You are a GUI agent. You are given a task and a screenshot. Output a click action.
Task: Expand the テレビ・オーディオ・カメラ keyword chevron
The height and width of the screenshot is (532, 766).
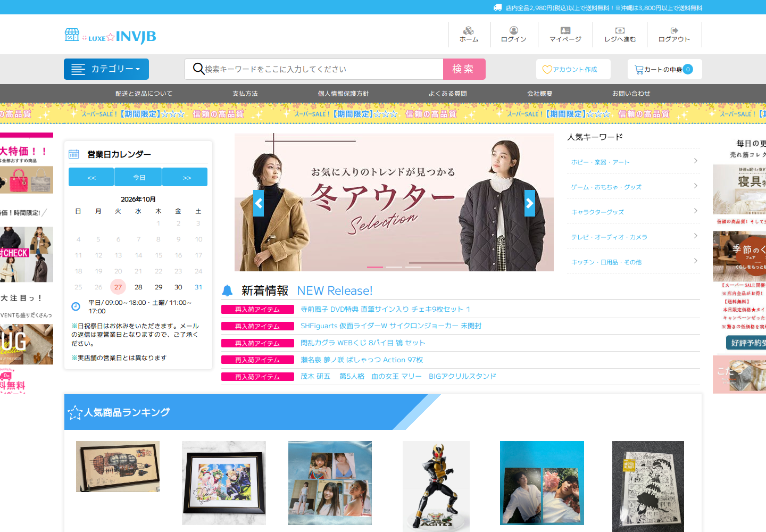[x=696, y=236]
